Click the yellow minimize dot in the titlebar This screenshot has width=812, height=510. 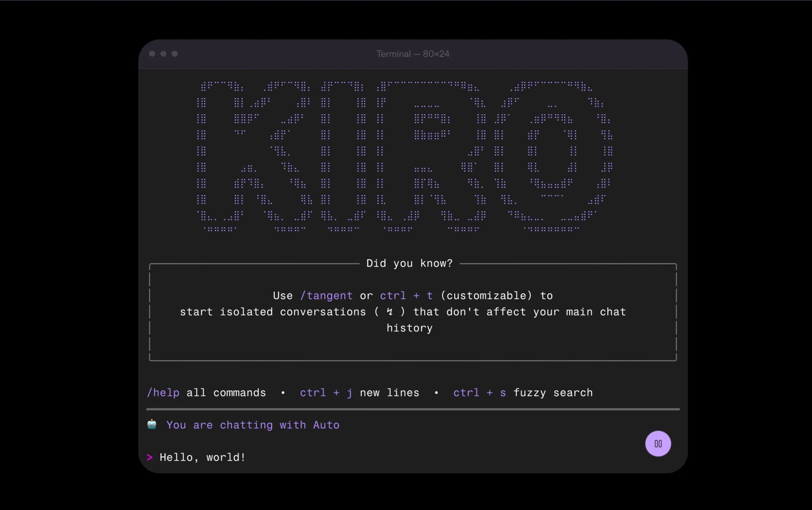point(163,54)
